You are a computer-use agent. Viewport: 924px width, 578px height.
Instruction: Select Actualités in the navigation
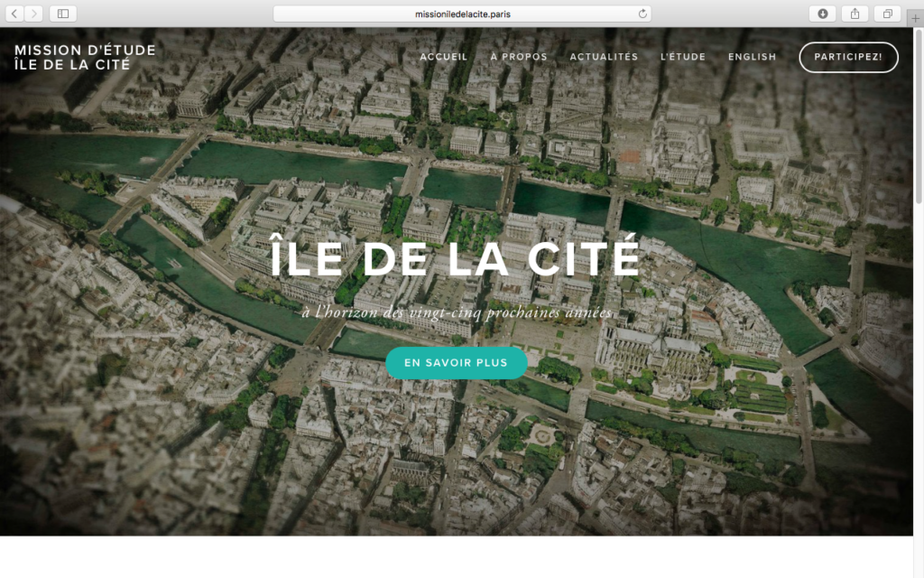point(604,57)
